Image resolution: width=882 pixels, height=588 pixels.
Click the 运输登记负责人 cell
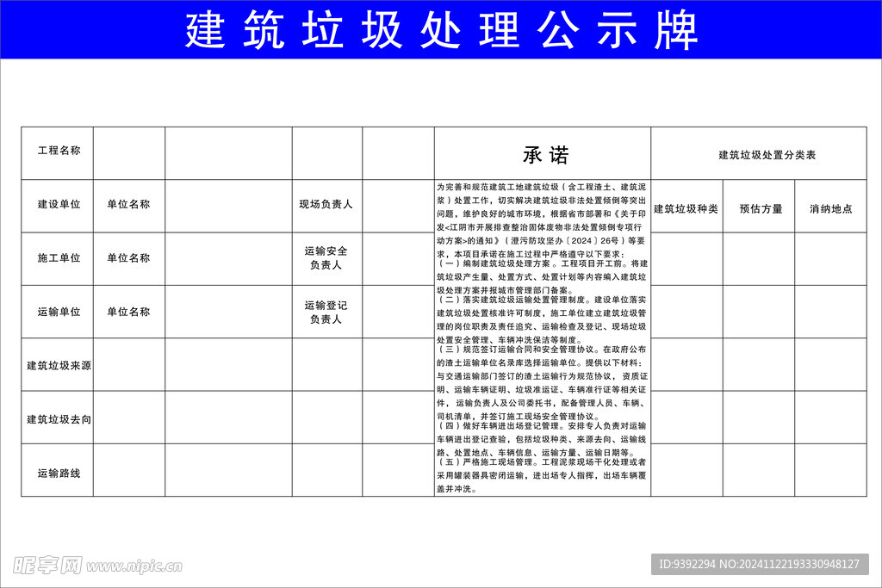click(326, 312)
